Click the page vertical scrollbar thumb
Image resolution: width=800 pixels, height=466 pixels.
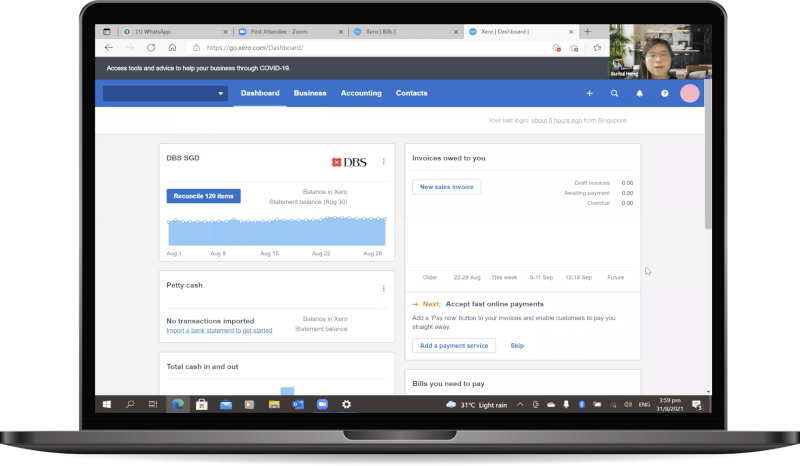(x=708, y=155)
